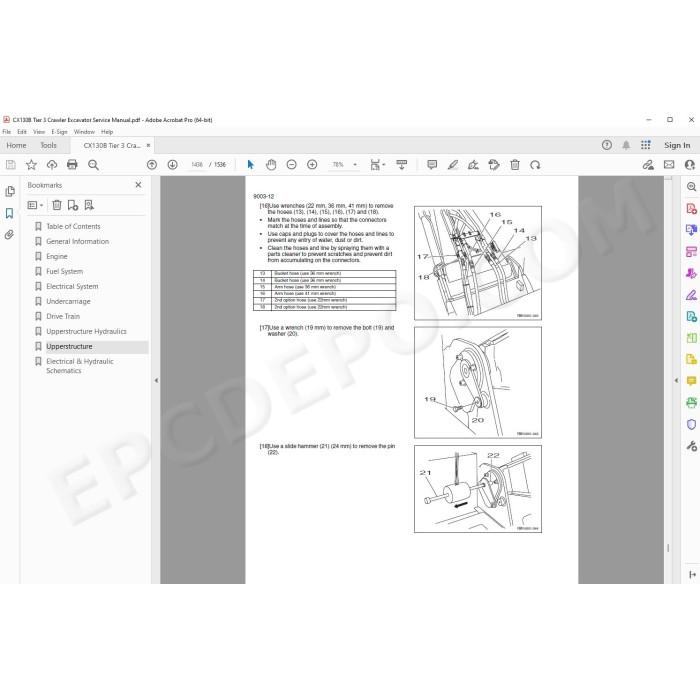Open the Help question mark icon

(x=607, y=145)
